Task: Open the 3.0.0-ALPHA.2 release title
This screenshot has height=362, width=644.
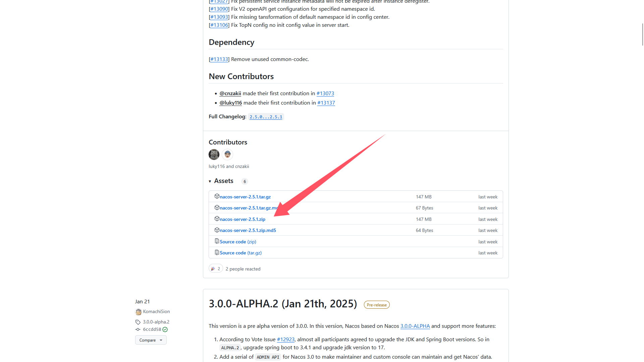Action: tap(283, 304)
